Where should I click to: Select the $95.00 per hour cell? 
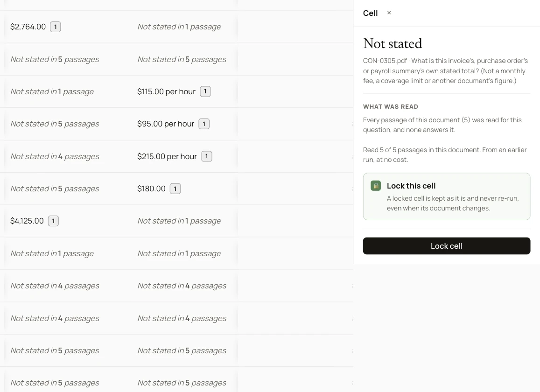(184, 124)
